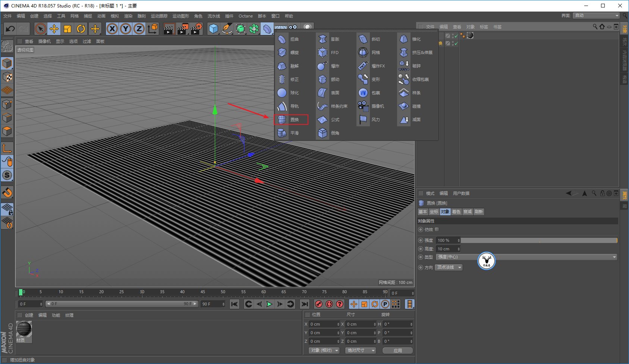Choose the FFD deformer icon
The image size is (629, 364).
pos(323,53)
